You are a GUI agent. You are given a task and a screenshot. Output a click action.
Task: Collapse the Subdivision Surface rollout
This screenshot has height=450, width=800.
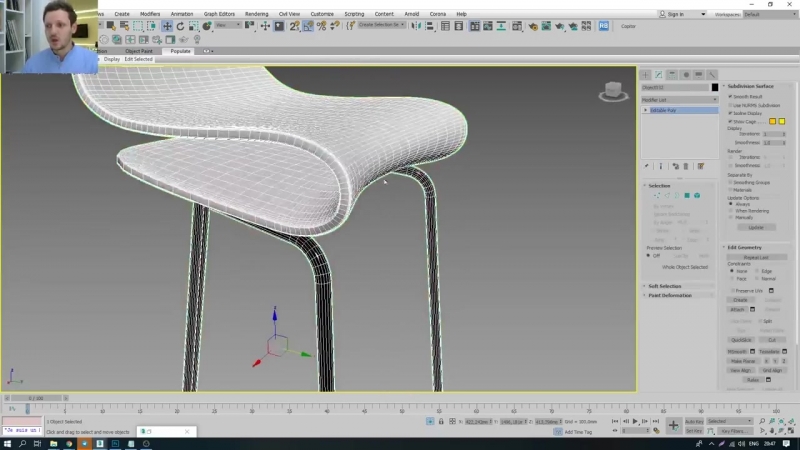[x=751, y=86]
